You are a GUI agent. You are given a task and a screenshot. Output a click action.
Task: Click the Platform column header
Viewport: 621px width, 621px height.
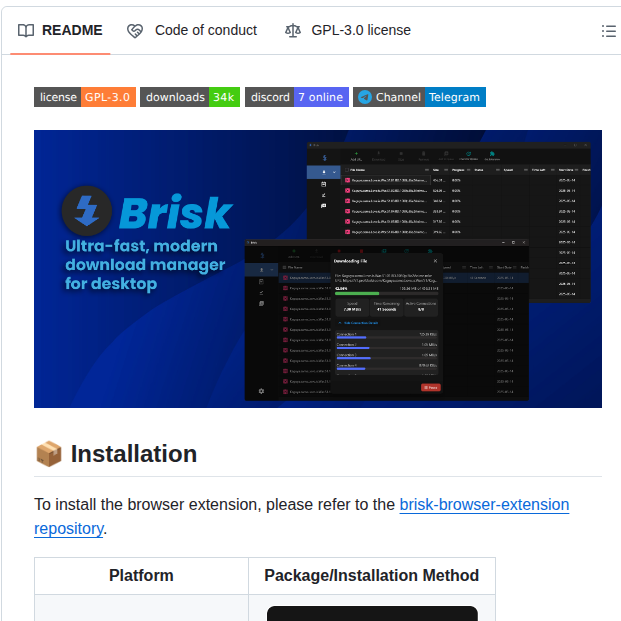pos(141,575)
